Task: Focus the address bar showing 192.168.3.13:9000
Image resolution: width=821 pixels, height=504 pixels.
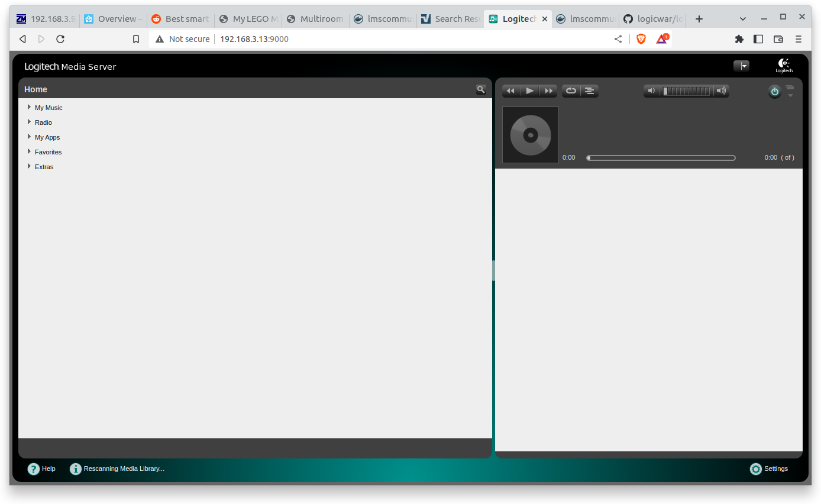Action: point(254,39)
